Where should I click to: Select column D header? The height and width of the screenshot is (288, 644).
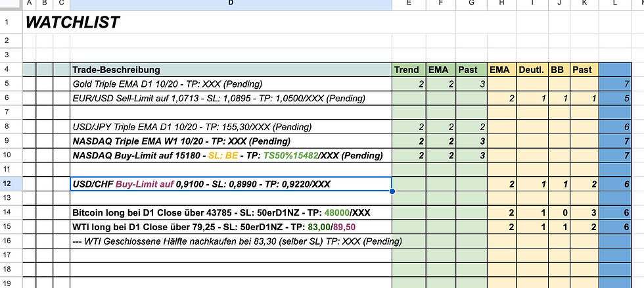[231, 3]
